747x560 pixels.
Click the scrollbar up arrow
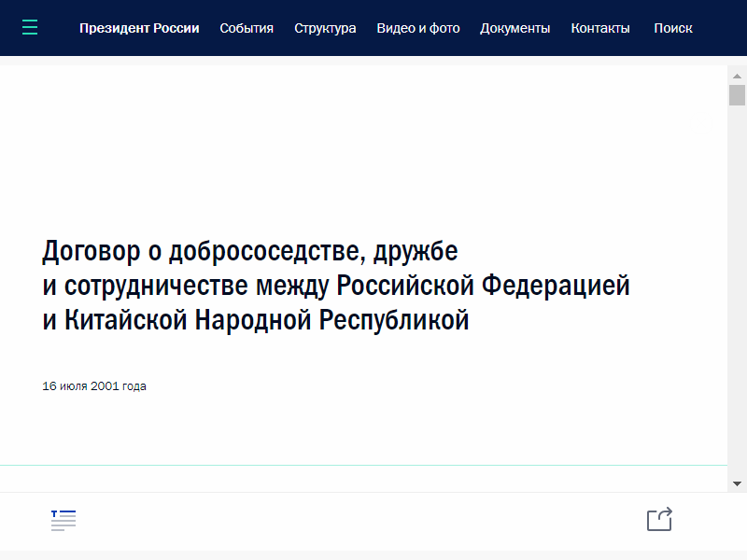(737, 77)
